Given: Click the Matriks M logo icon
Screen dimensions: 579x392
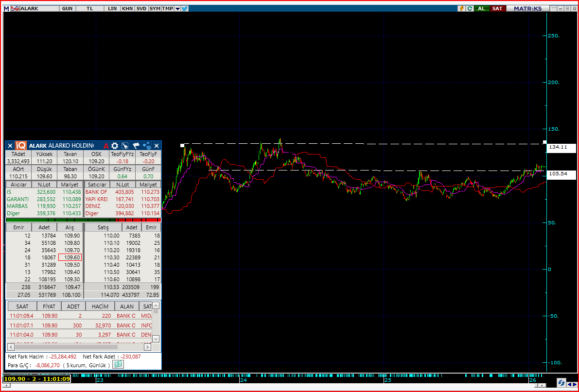Looking at the screenshot, I should pos(6,8).
